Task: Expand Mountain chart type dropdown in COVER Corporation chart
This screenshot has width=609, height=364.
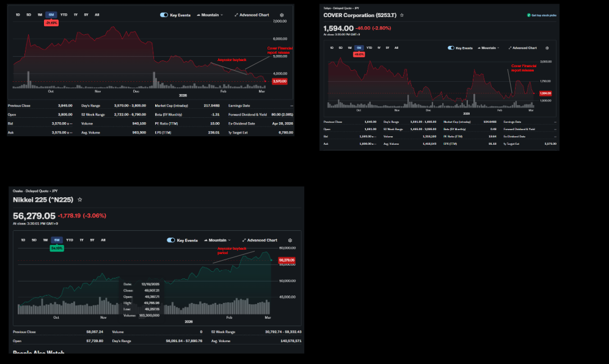Action: [x=488, y=48]
